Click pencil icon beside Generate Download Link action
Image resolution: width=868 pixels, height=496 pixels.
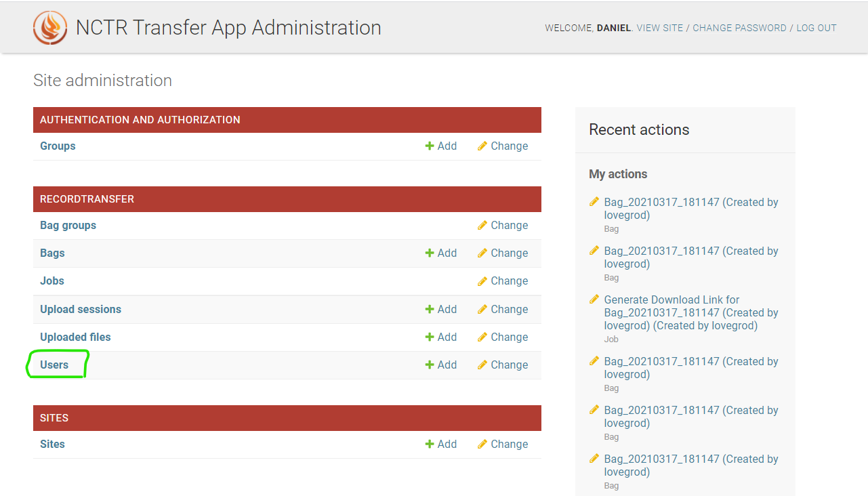(x=594, y=299)
